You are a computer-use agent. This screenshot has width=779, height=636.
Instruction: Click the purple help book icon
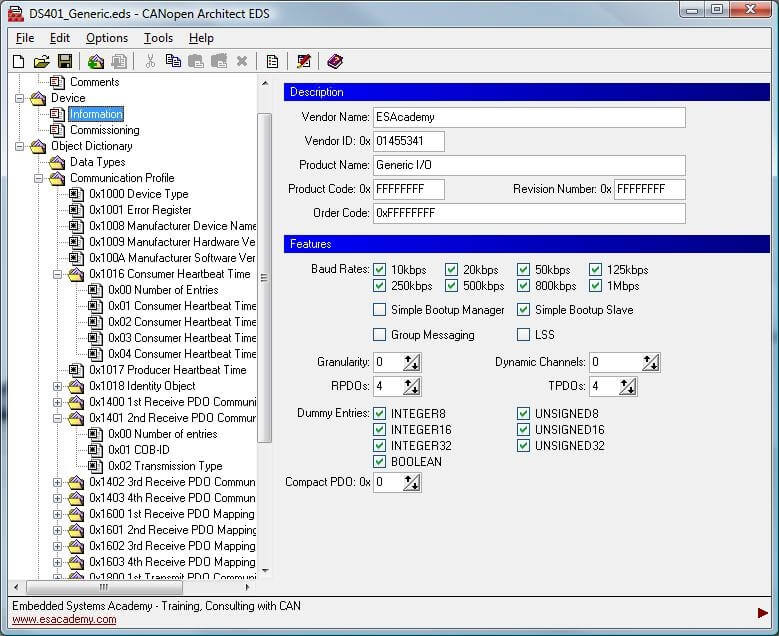[x=335, y=62]
